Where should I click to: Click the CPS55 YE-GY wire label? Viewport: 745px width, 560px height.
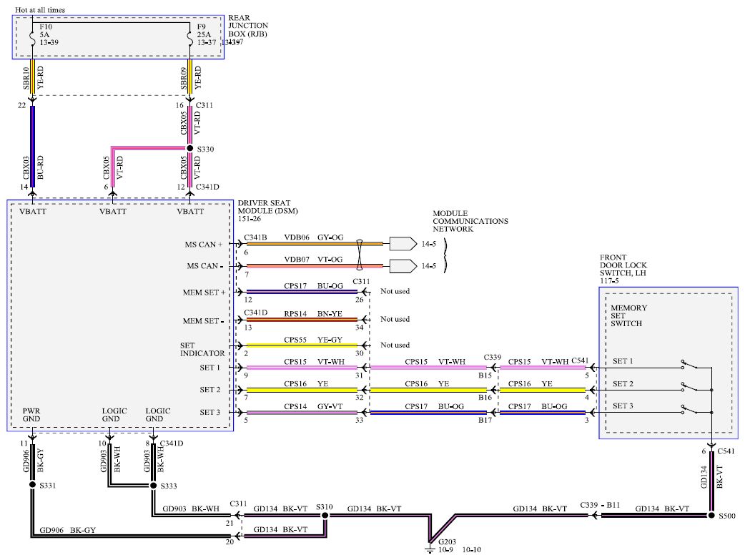[x=313, y=340]
